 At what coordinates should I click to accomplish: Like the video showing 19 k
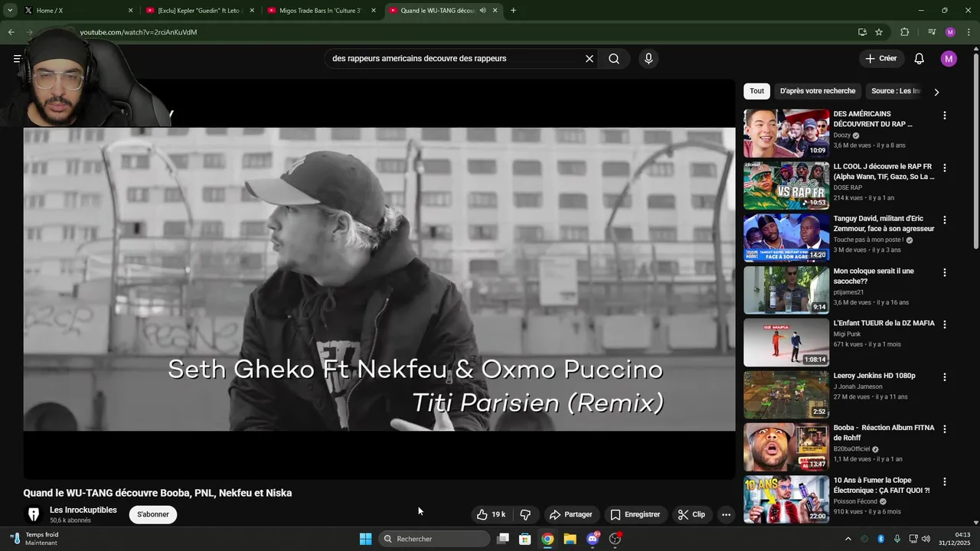491,515
